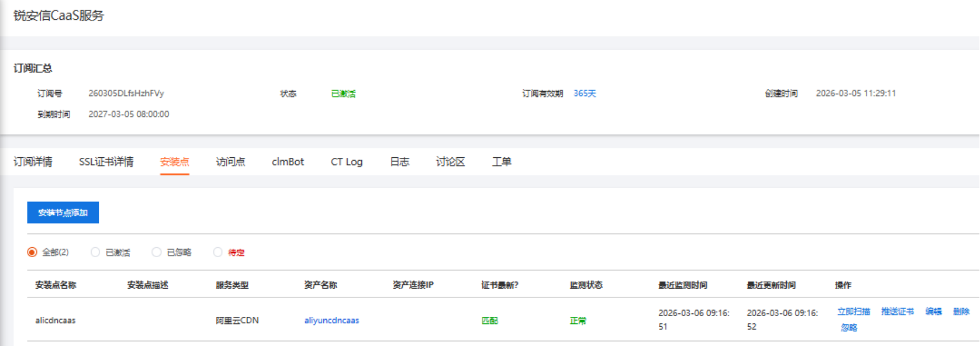Go to the 日志 tab

[x=400, y=162]
